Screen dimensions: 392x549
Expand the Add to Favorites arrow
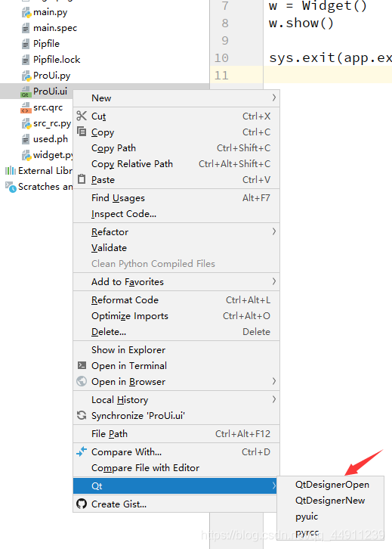click(x=274, y=281)
